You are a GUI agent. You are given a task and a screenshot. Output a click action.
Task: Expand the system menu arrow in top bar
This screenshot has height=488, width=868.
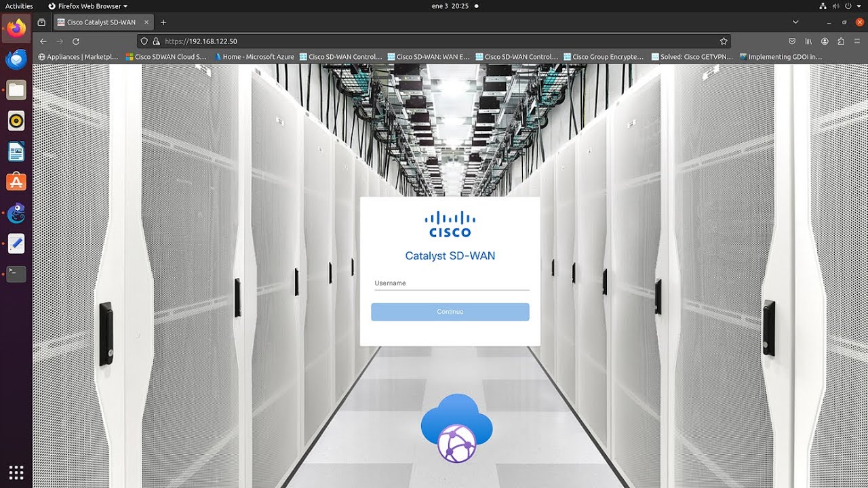click(x=859, y=6)
